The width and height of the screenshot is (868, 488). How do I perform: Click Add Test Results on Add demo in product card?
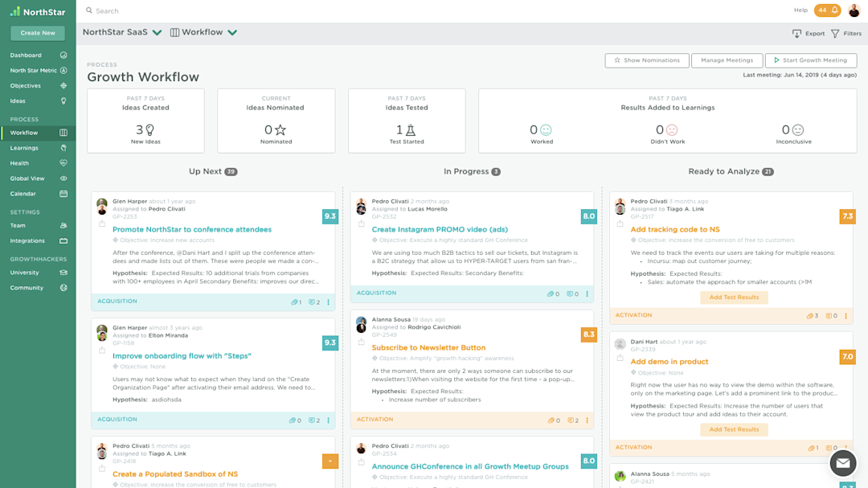click(734, 429)
